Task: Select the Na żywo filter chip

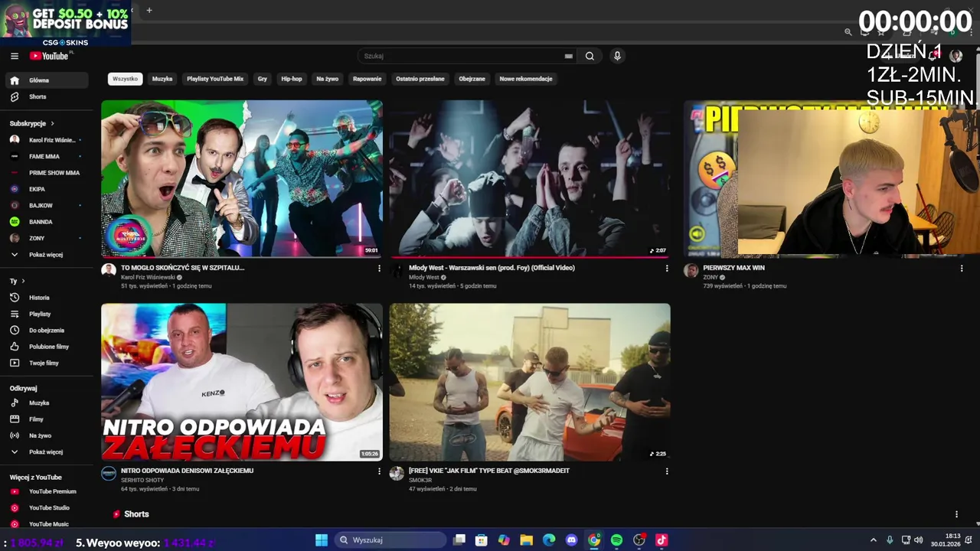Action: (x=327, y=79)
